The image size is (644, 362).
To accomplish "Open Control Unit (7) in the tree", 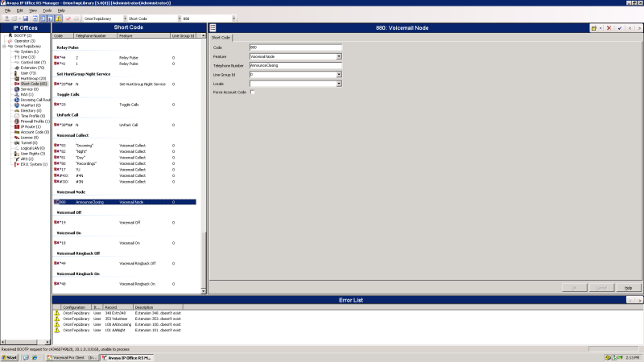I will click(x=33, y=63).
